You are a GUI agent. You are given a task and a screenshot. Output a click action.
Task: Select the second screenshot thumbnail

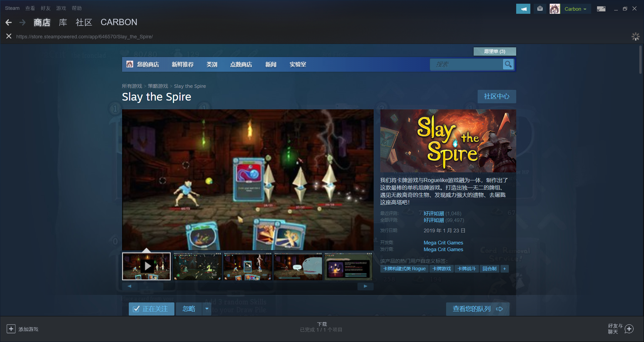pos(197,266)
